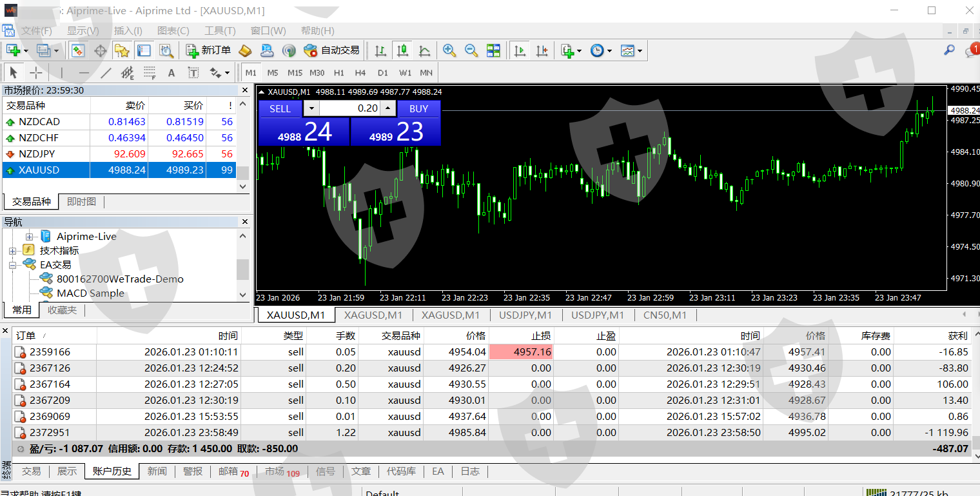Select the crosshair tool
The width and height of the screenshot is (980, 496).
click(x=36, y=73)
